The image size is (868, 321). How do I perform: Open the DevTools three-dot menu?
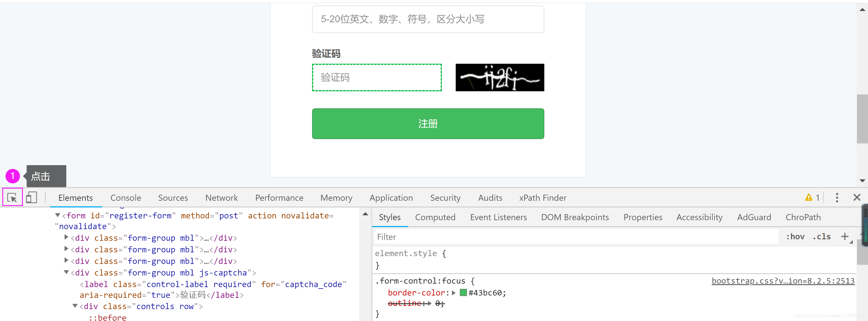(x=837, y=198)
